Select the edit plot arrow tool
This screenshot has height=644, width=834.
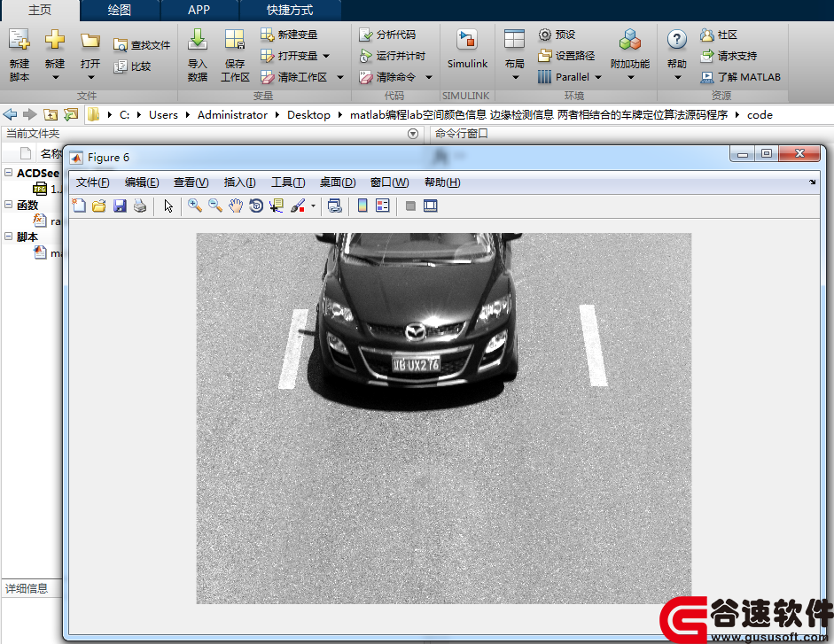point(168,206)
